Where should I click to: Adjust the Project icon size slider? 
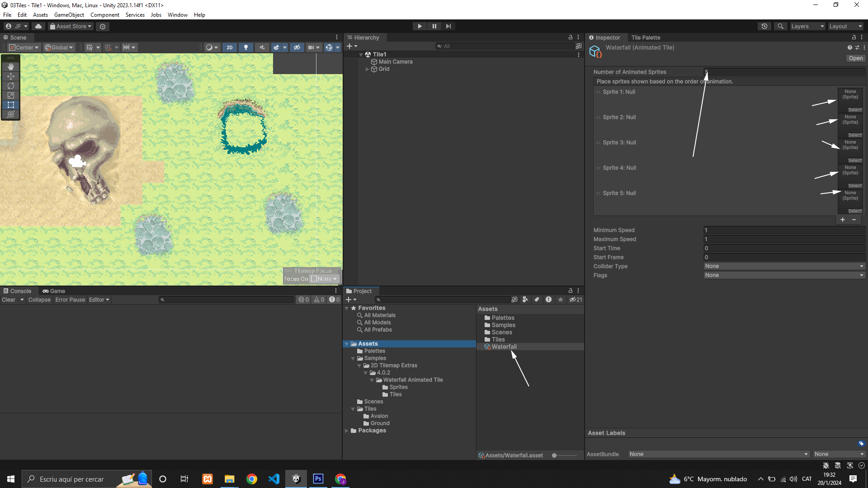click(555, 455)
